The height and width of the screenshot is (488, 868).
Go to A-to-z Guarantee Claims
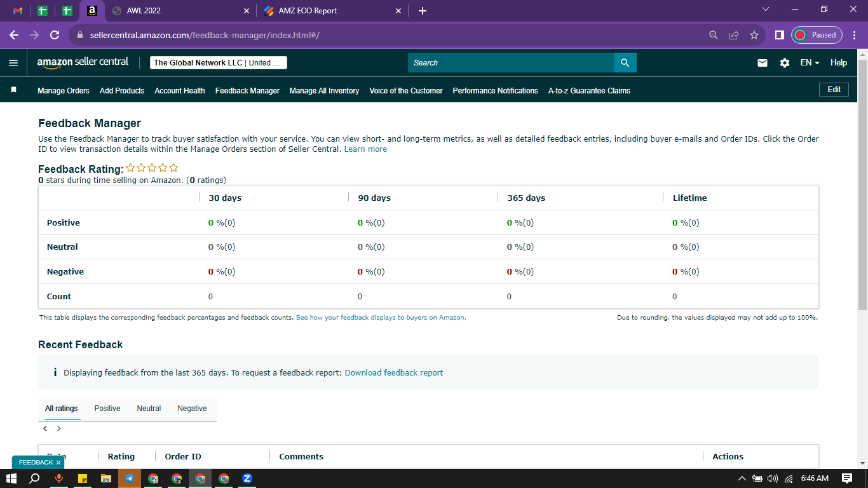pyautogui.click(x=589, y=91)
